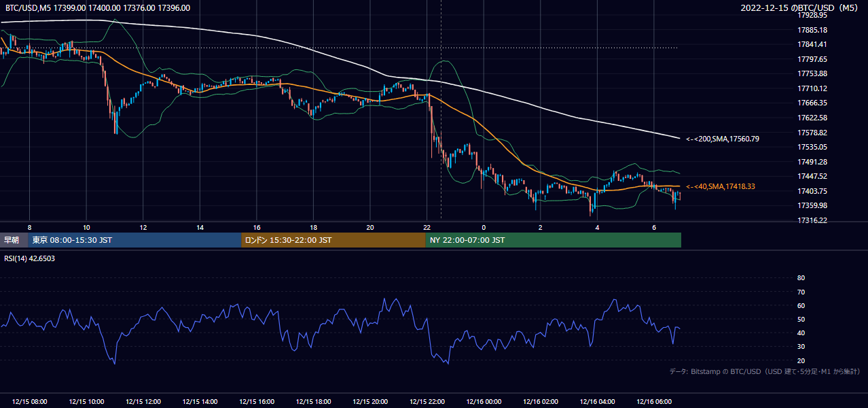Image resolution: width=868 pixels, height=408 pixels.
Task: Click price axis value 17535.05
Action: tap(812, 147)
